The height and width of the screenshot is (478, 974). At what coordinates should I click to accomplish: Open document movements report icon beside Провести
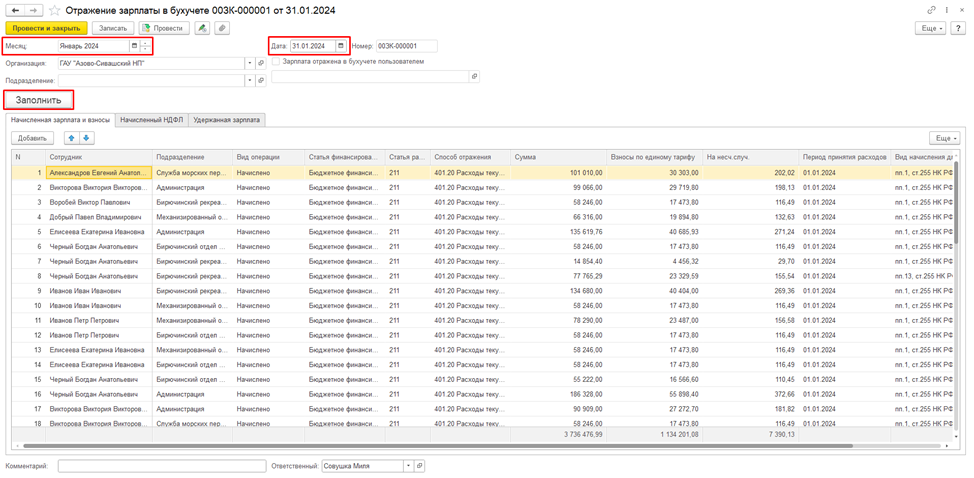[201, 28]
